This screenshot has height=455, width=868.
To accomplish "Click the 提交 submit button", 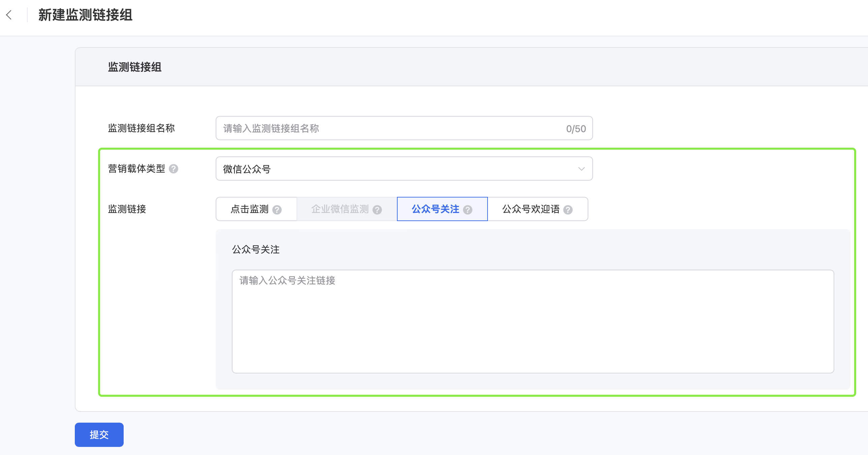I will click(99, 434).
